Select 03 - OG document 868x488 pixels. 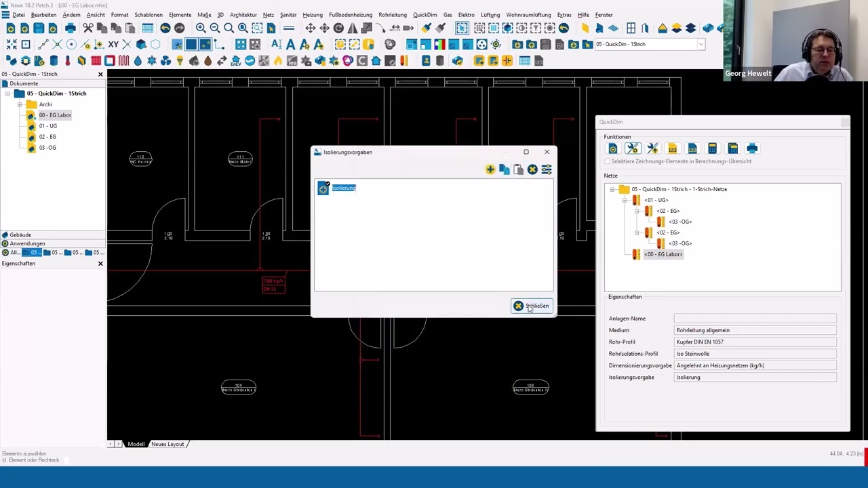point(47,148)
